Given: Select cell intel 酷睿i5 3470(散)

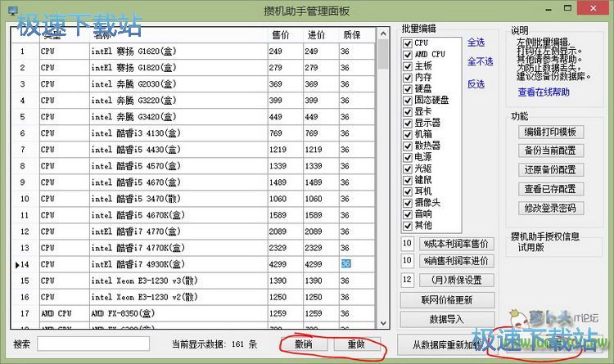Looking at the screenshot, I should tap(178, 199).
